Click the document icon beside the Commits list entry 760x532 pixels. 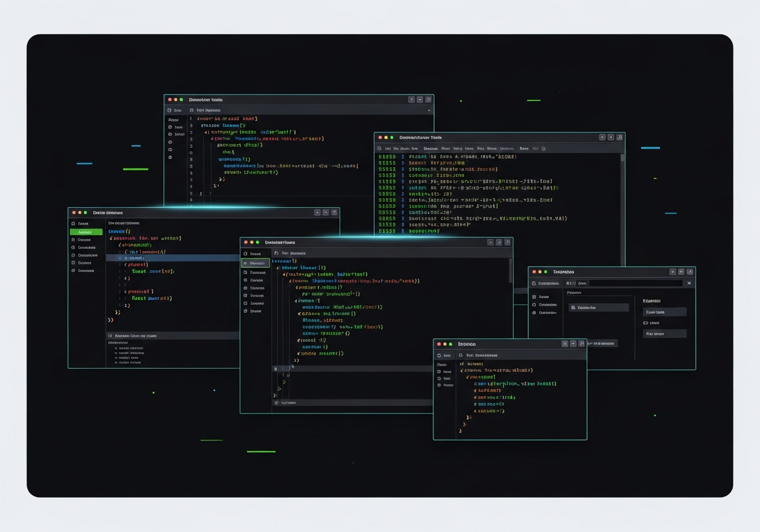point(574,308)
